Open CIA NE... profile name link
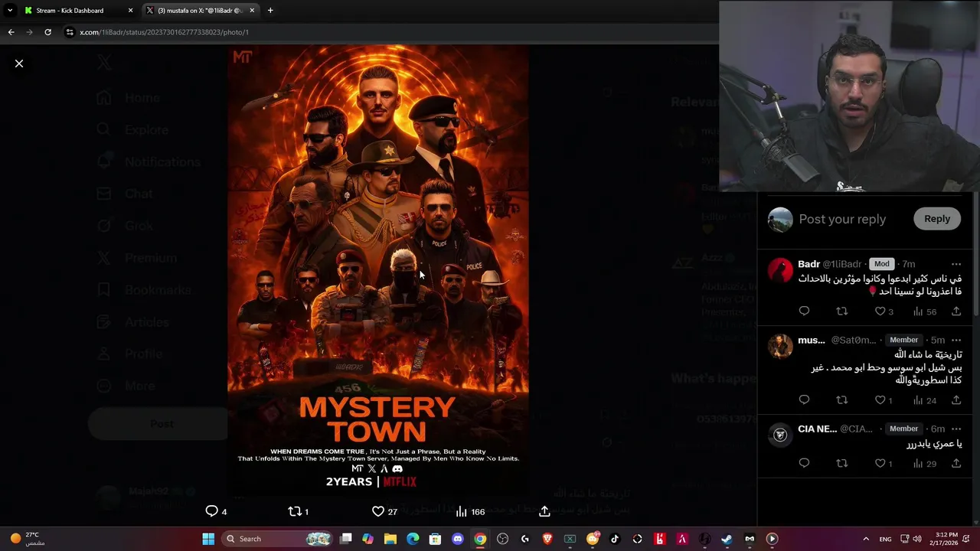Screen dimensions: 980x551 pos(817,429)
